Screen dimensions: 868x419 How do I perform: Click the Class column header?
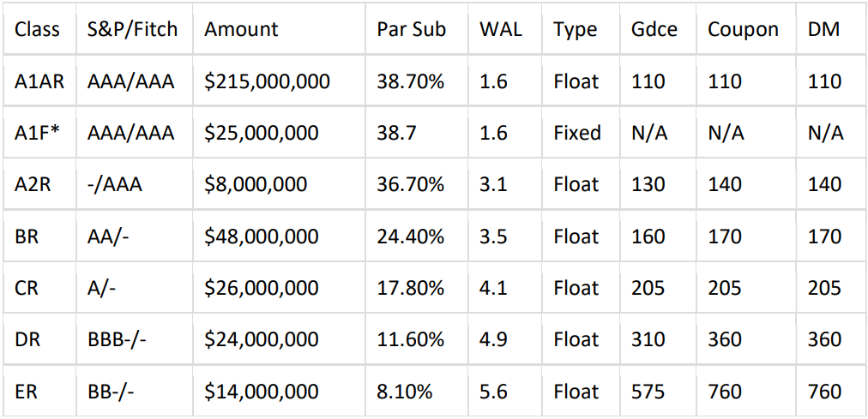point(37,29)
